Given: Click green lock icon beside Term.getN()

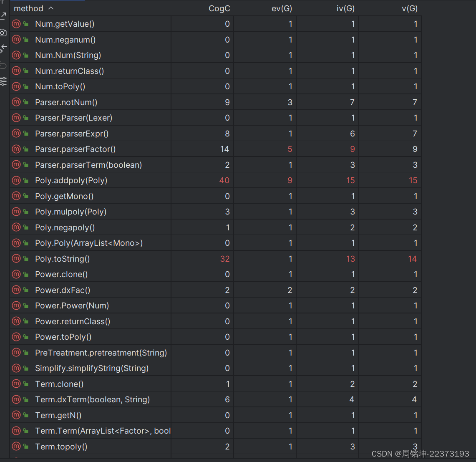Looking at the screenshot, I should pyautogui.click(x=26, y=415).
